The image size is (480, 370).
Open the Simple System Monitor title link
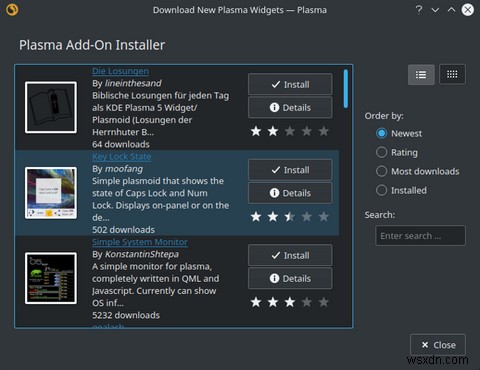click(x=140, y=242)
